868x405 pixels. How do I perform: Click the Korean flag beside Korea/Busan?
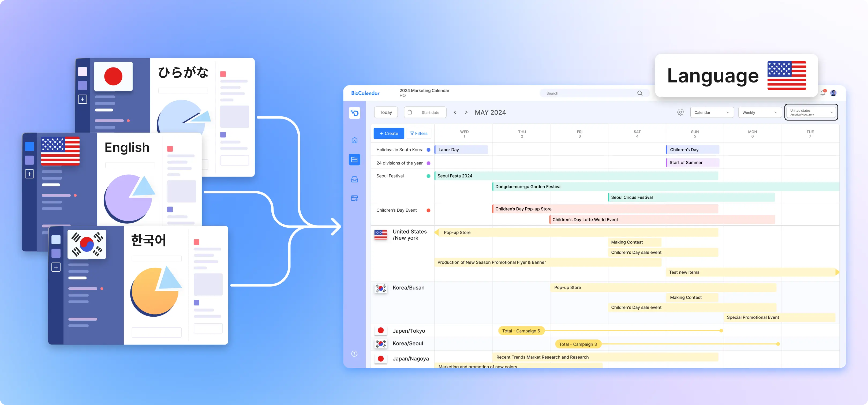381,288
